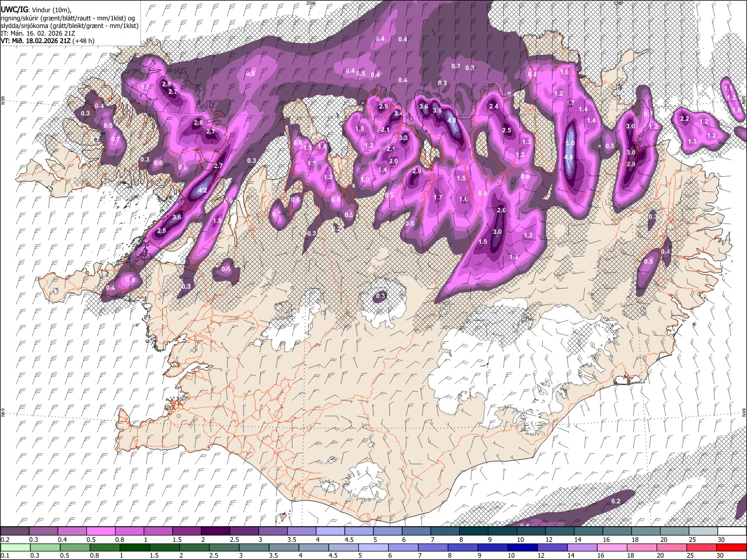The height and width of the screenshot is (560, 747).
Task: Click the 2.0 precipitation value on the map
Action: click(393, 161)
